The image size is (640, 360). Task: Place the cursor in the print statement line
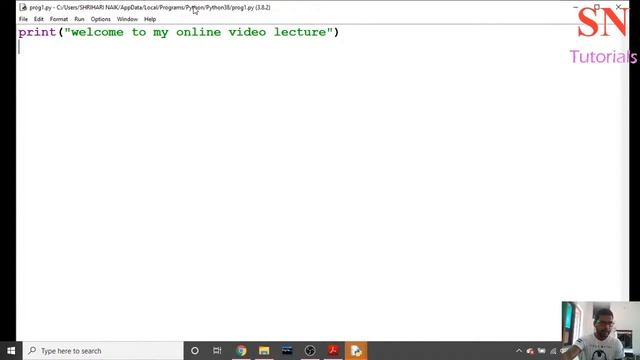178,32
